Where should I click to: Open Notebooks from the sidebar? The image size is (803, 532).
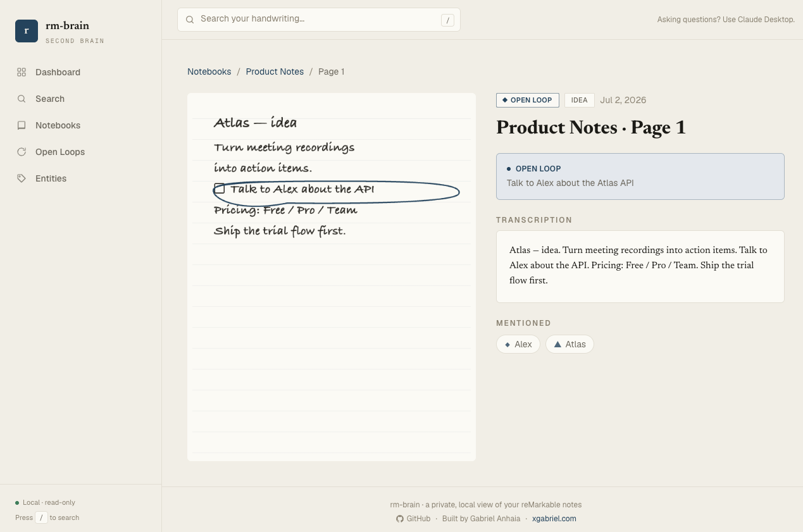coord(81,125)
